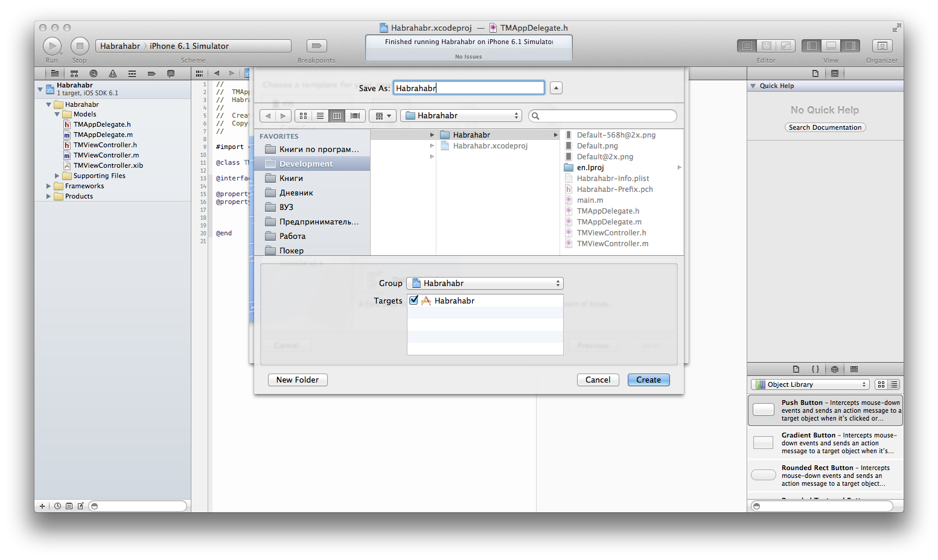This screenshot has width=938, height=560.
Task: Show the Media library
Action: click(x=854, y=369)
